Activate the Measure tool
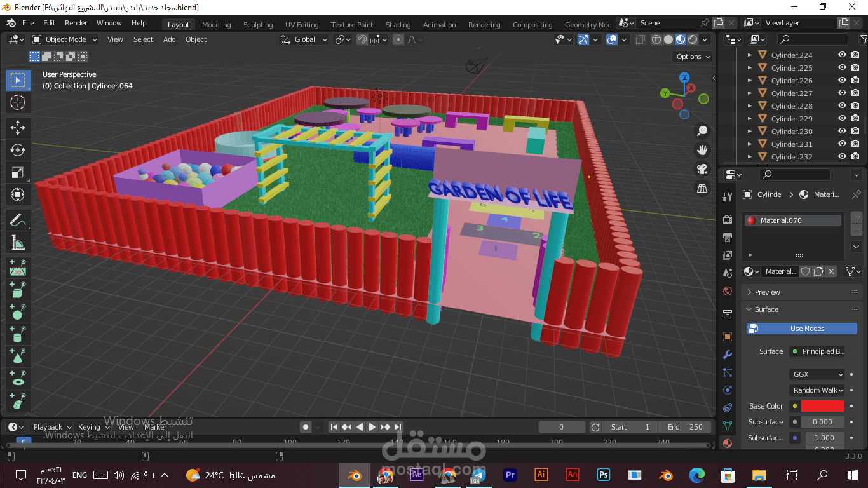 (x=18, y=242)
